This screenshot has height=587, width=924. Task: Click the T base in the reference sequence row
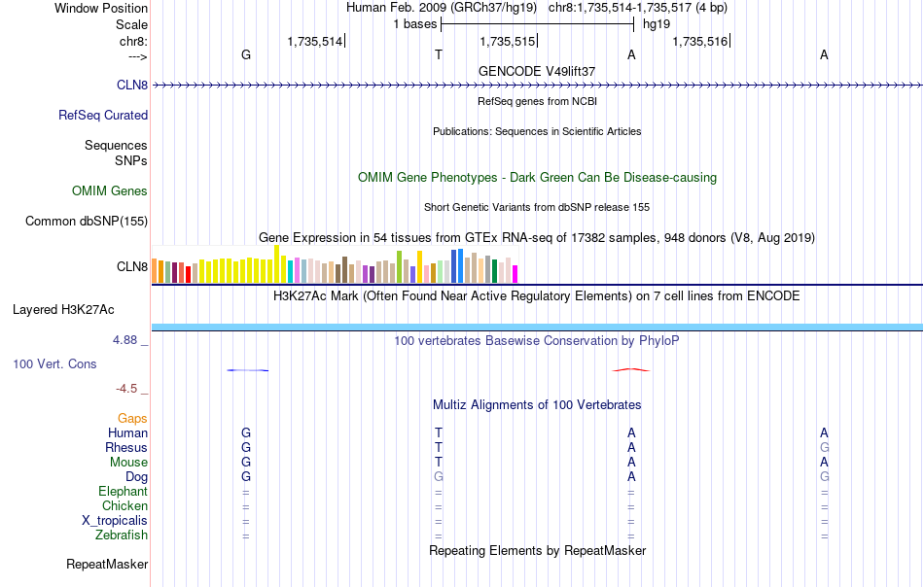click(439, 54)
